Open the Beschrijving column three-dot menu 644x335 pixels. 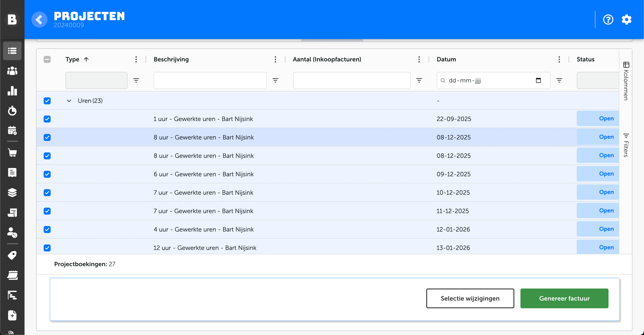pyautogui.click(x=275, y=59)
